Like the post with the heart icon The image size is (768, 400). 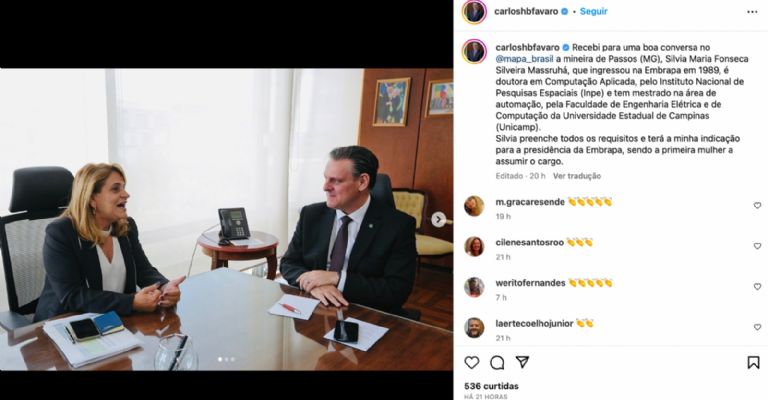click(x=472, y=363)
